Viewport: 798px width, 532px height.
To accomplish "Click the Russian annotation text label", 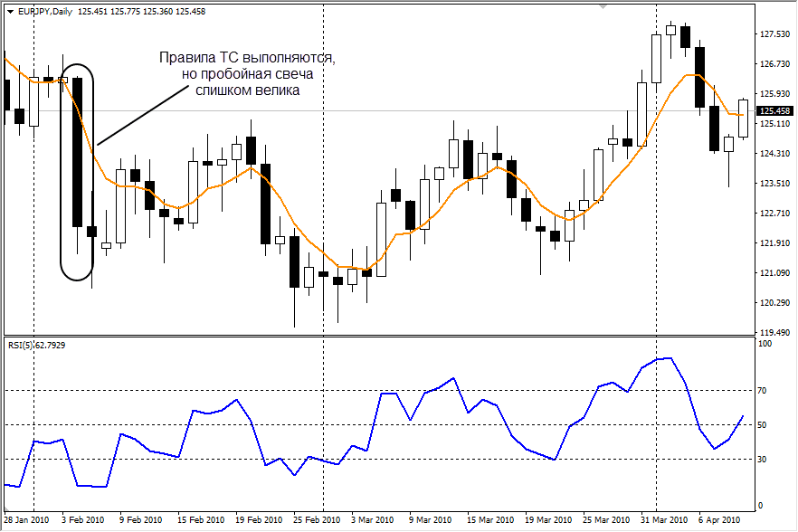I will tap(247, 74).
